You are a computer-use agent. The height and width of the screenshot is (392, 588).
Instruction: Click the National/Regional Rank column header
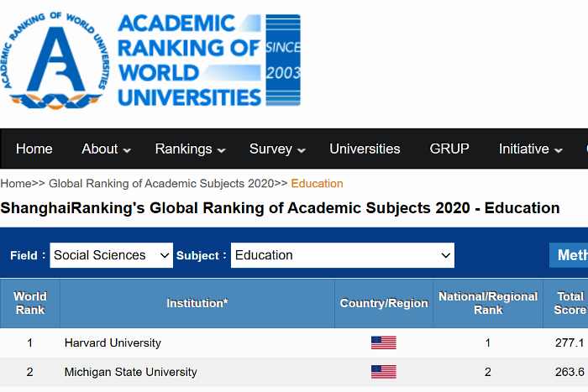[488, 303]
